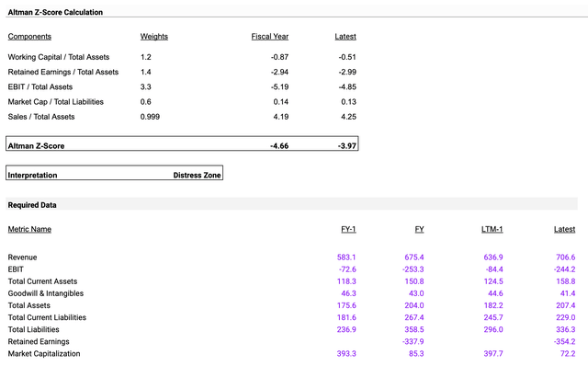Click Total Assets FY value 204.0
The width and height of the screenshot is (588, 366).
pos(414,305)
